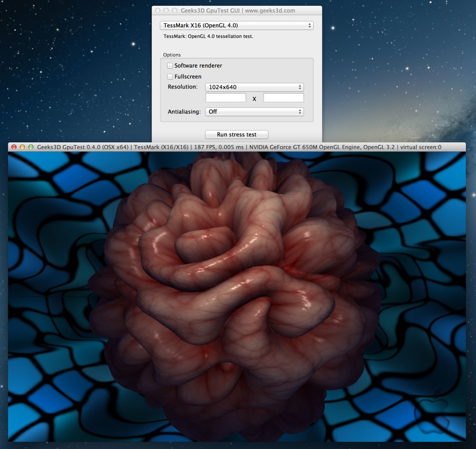The height and width of the screenshot is (449, 476).
Task: Click the TessMark render window title bar text
Action: tap(239, 147)
